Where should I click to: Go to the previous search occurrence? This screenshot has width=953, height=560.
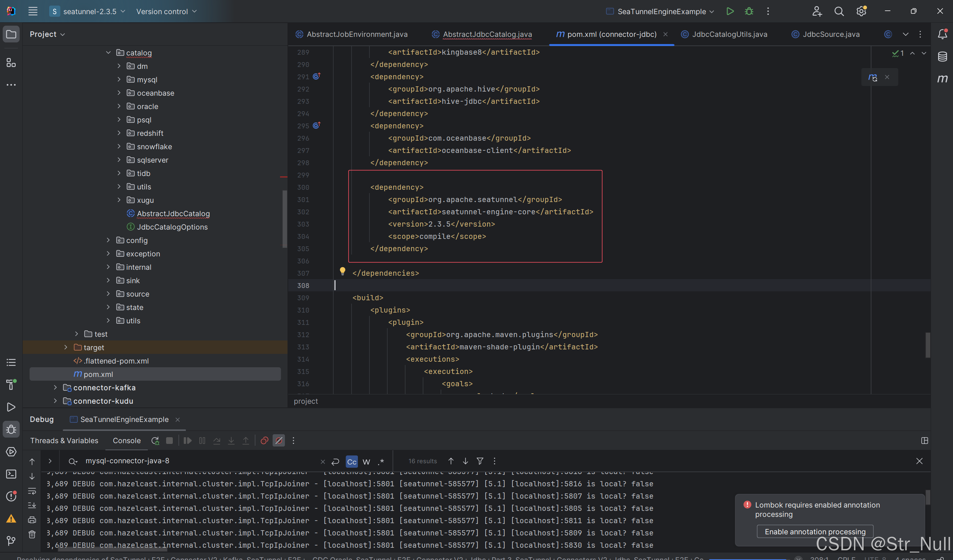(451, 461)
